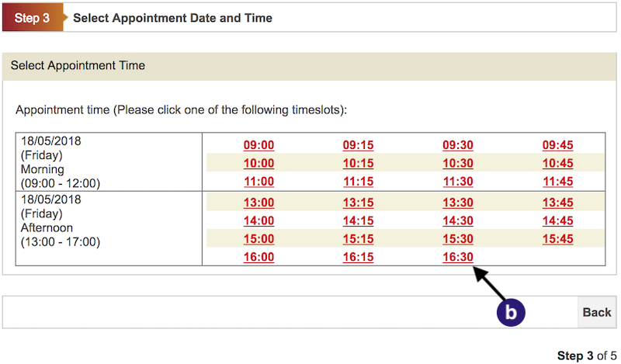This screenshot has height=364, width=621.
Task: Select the 09:30 morning timeslot
Action: (x=458, y=145)
